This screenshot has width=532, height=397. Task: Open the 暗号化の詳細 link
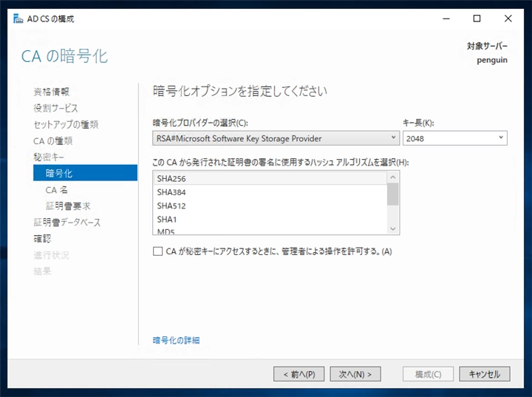coord(176,340)
